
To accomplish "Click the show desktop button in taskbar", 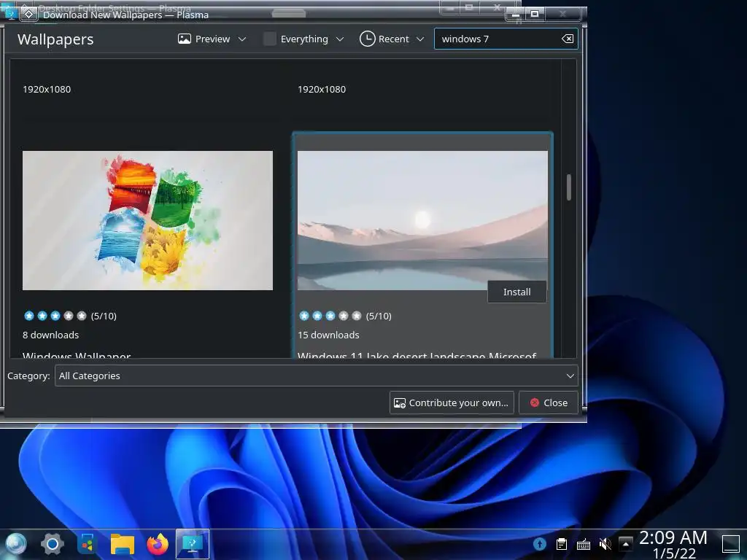I will click(x=730, y=544).
